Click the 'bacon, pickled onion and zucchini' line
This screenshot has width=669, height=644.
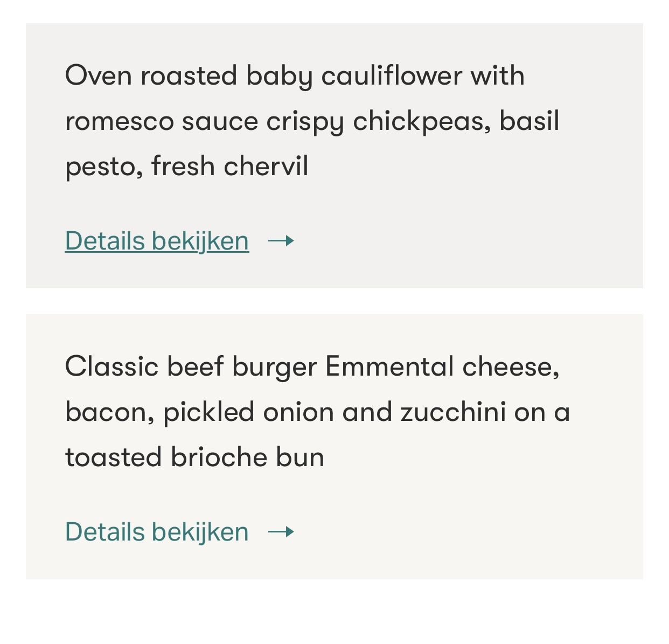317,412
